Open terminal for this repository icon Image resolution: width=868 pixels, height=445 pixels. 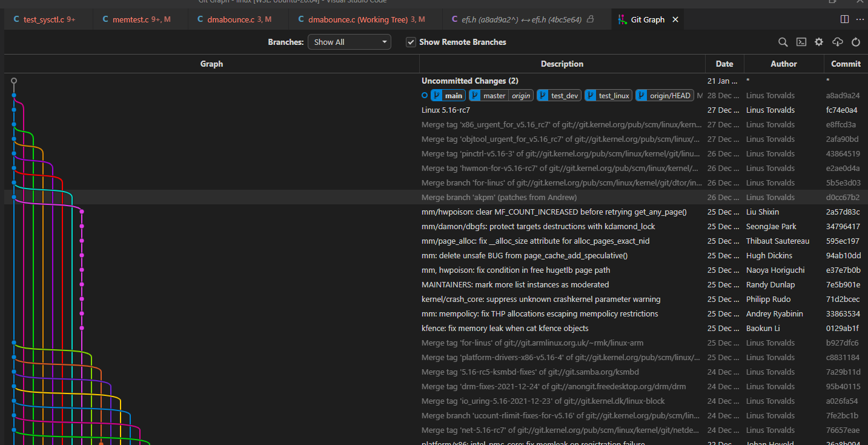[x=801, y=42]
